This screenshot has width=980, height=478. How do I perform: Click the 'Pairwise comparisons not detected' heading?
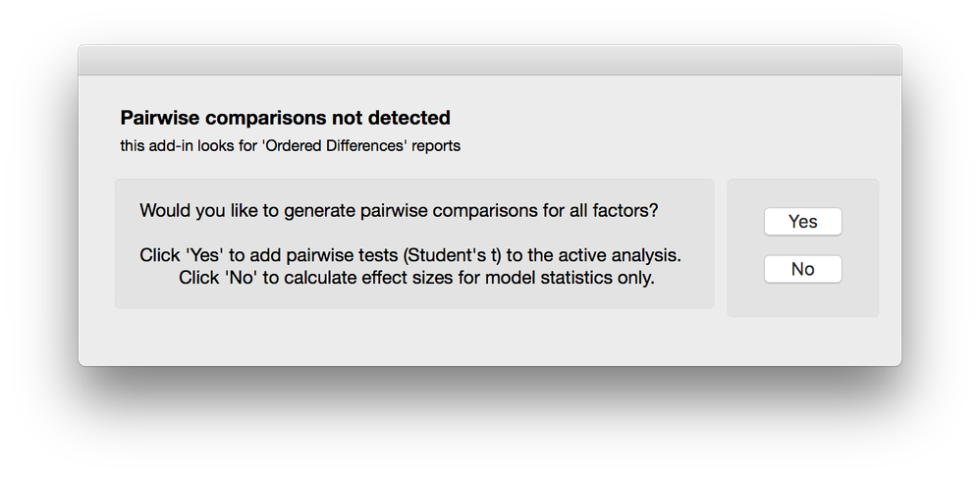(x=285, y=118)
